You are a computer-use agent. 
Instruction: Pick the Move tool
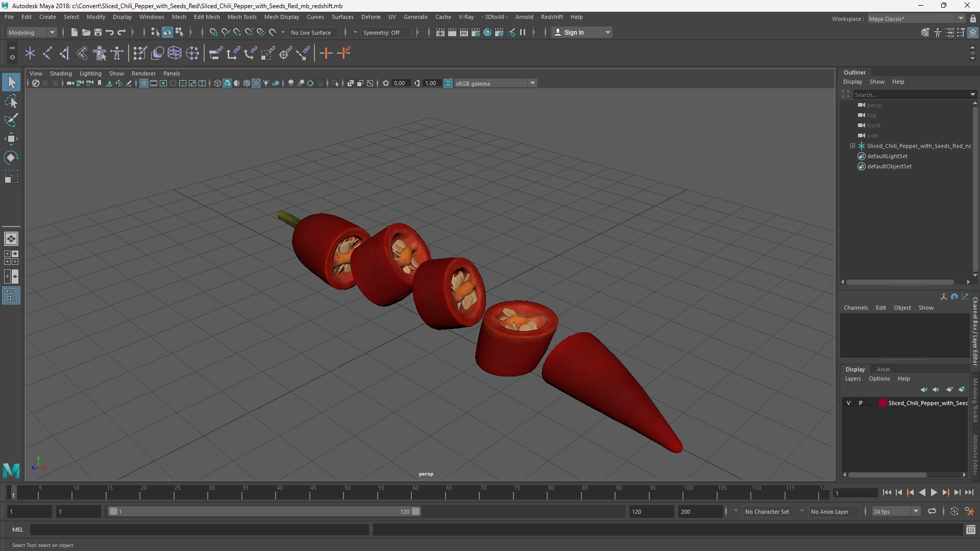[11, 139]
